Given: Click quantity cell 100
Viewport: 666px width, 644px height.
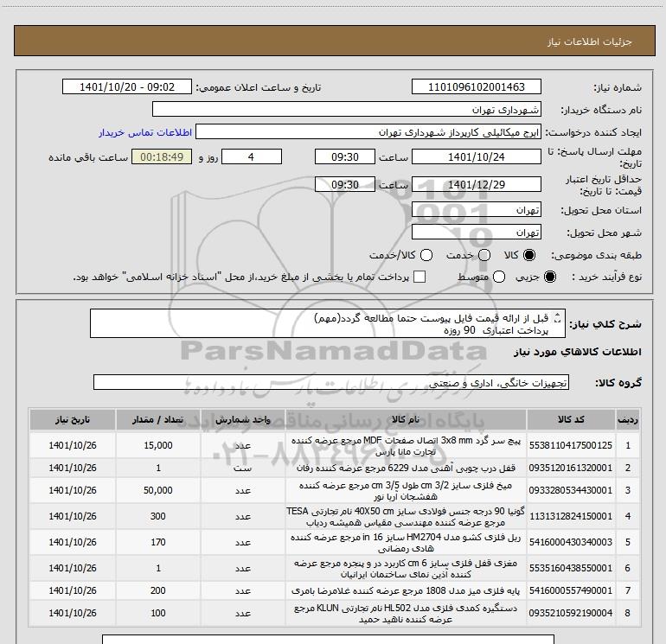Looking at the screenshot, I should [x=158, y=613].
